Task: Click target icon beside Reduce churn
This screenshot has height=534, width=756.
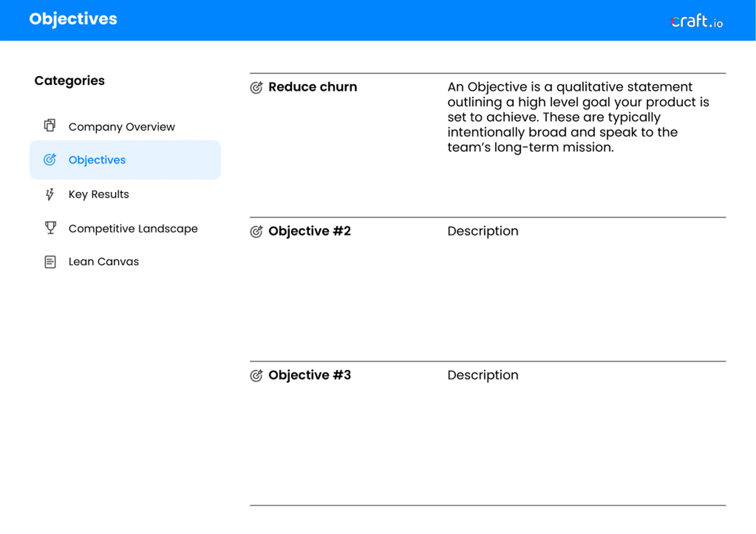Action: 257,88
